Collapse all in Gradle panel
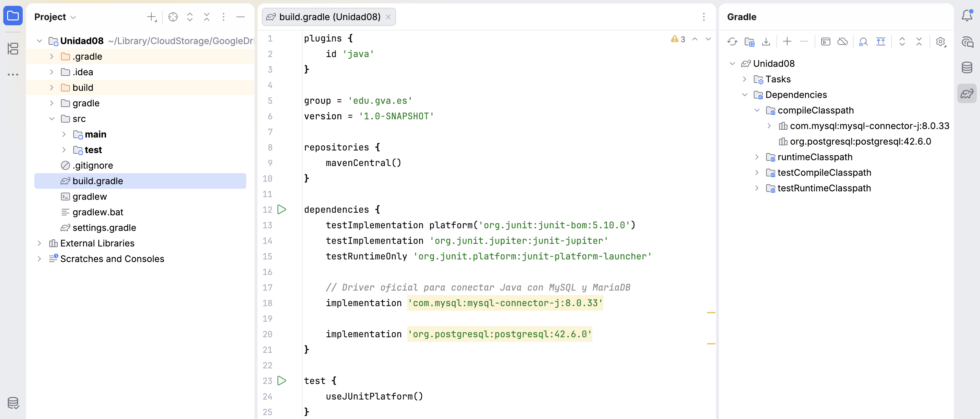 click(919, 42)
